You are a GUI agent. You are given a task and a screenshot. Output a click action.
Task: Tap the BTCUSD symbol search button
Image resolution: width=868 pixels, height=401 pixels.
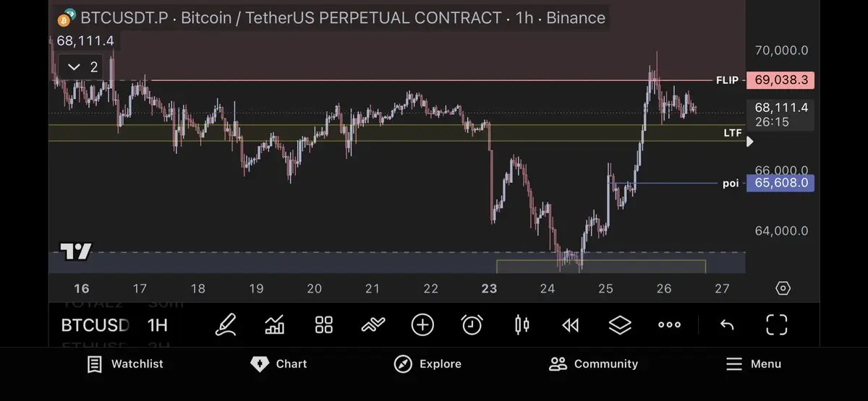coord(95,325)
